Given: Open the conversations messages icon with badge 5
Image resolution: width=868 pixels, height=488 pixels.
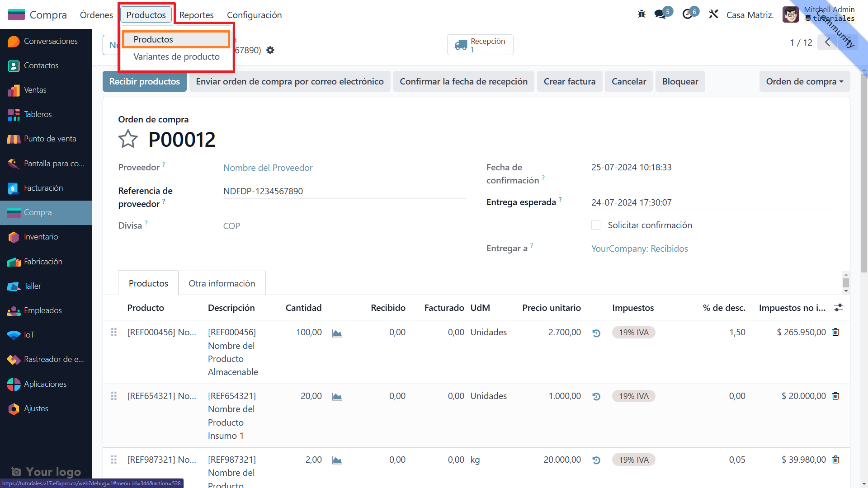Looking at the screenshot, I should pos(660,14).
